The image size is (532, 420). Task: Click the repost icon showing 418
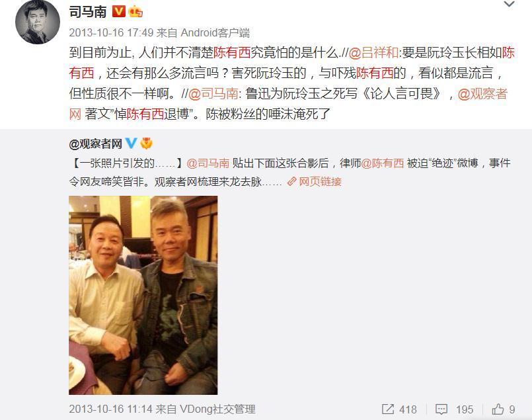[388, 409]
